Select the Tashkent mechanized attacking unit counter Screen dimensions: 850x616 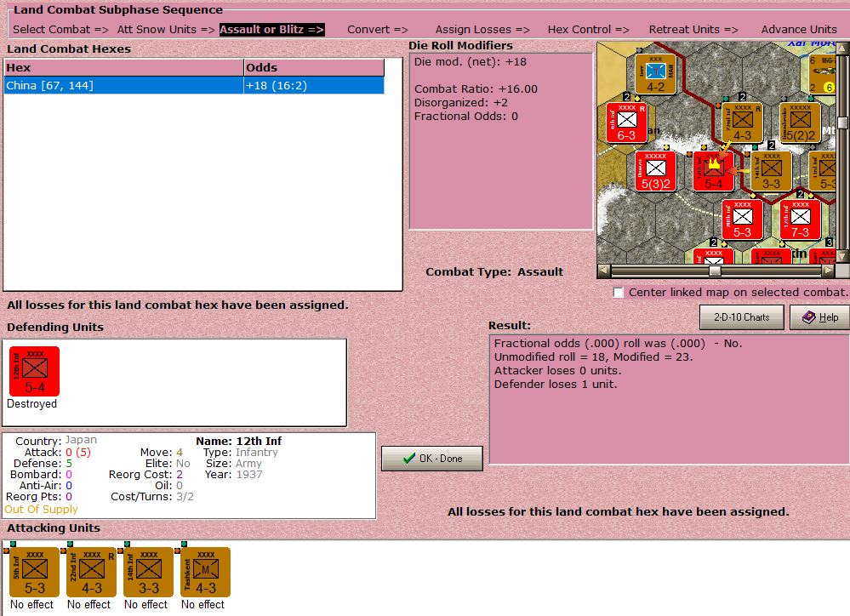[x=205, y=572]
